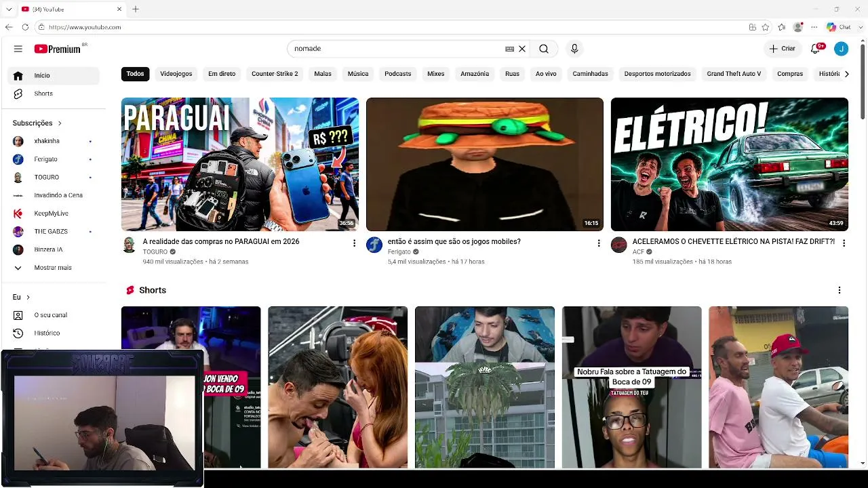Image resolution: width=868 pixels, height=488 pixels.
Task: Filter by 'Counter Strike 2' chip
Action: click(275, 74)
